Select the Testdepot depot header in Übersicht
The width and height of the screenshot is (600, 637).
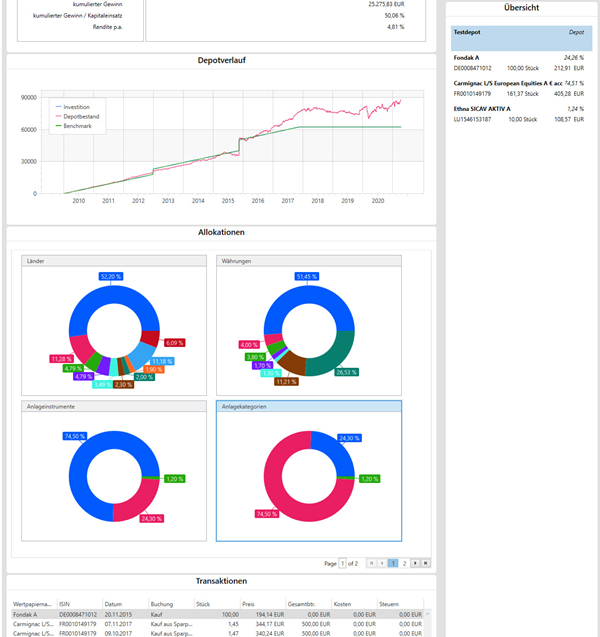coord(521,38)
